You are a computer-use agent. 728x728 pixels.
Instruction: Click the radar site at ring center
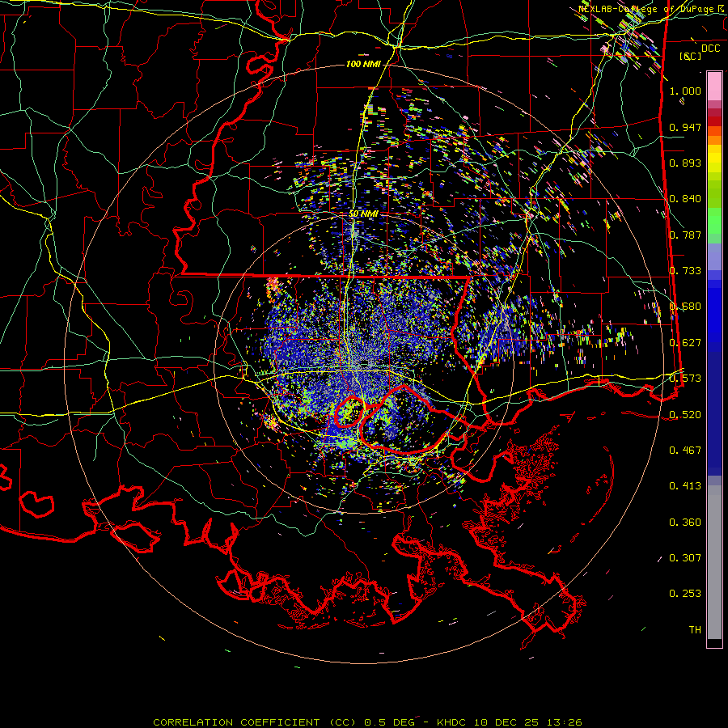tap(365, 362)
